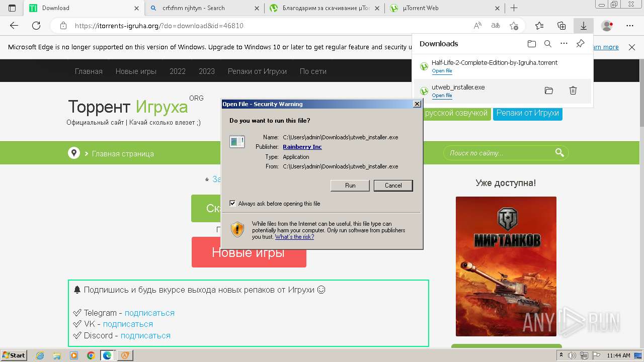The width and height of the screenshot is (644, 362).
Task: Open the 2023 menu item
Action: click(x=207, y=71)
